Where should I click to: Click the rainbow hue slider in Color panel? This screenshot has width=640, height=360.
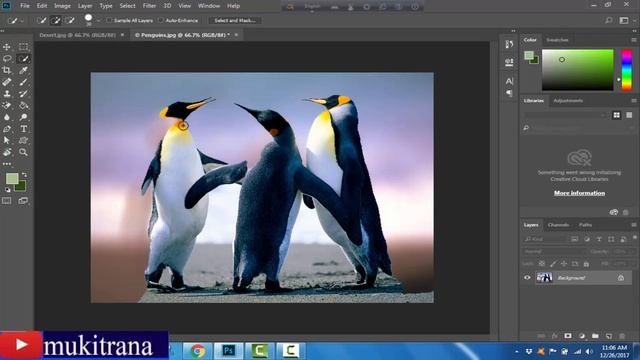pos(627,70)
